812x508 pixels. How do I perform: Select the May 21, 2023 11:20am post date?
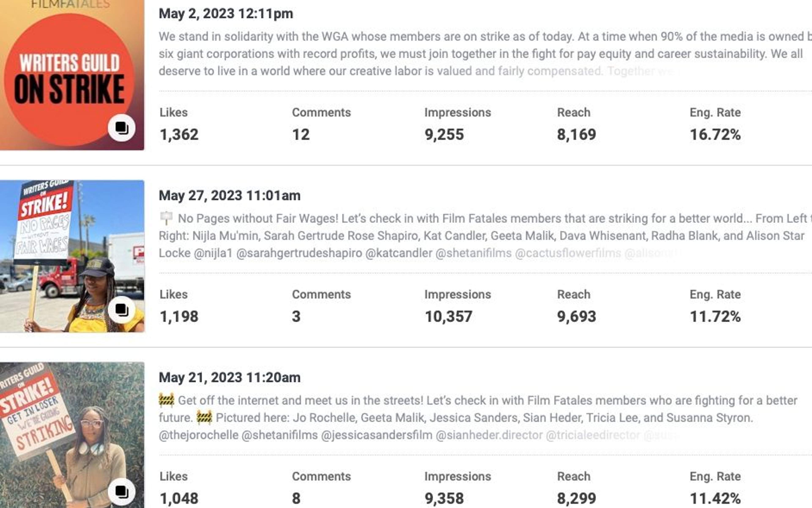[x=229, y=378]
